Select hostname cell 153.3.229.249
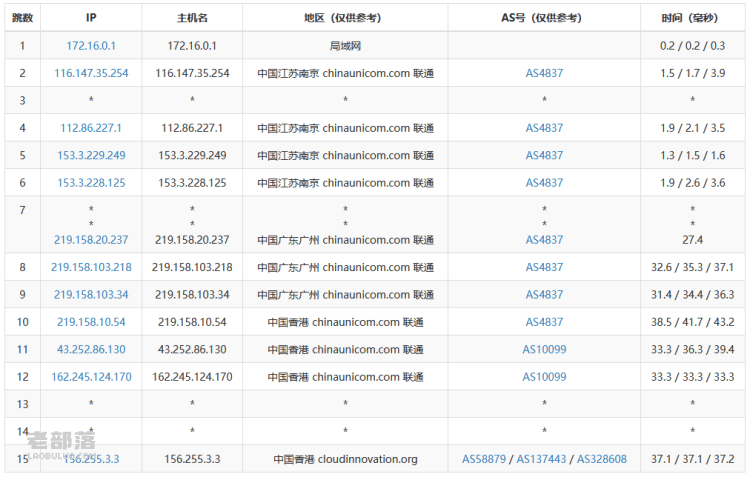The width and height of the screenshot is (750, 477). coord(192,155)
